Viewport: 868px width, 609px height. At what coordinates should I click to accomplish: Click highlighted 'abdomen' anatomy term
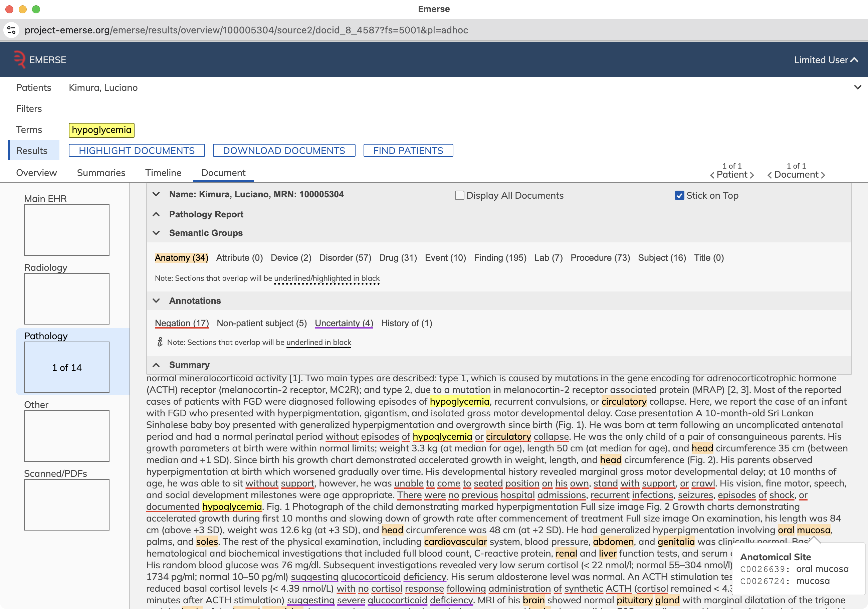click(x=613, y=542)
